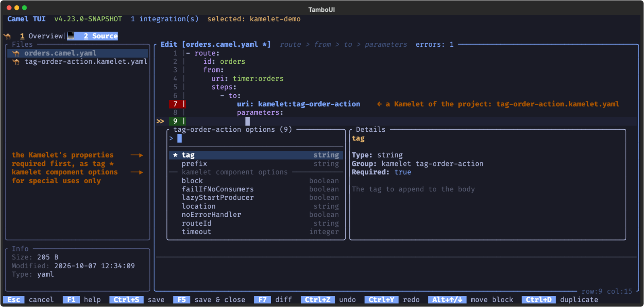Click the F1 help shortcut

point(82,300)
